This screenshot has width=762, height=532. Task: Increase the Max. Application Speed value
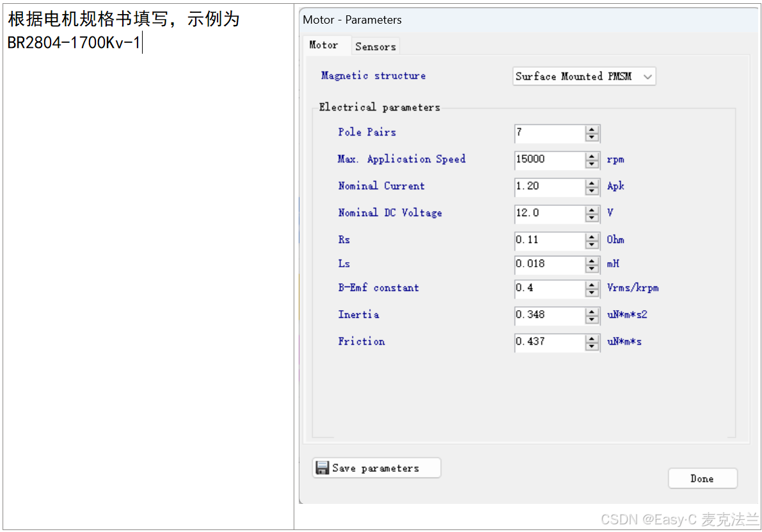point(592,157)
